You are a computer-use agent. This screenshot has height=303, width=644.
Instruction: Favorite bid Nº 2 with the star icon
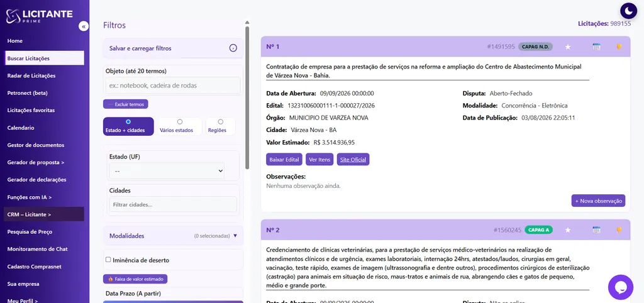point(568,230)
